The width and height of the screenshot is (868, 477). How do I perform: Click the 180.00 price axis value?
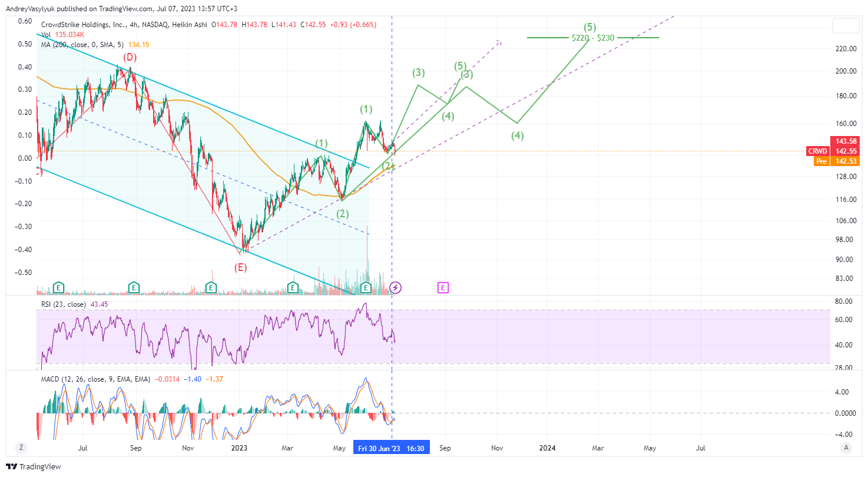[846, 96]
